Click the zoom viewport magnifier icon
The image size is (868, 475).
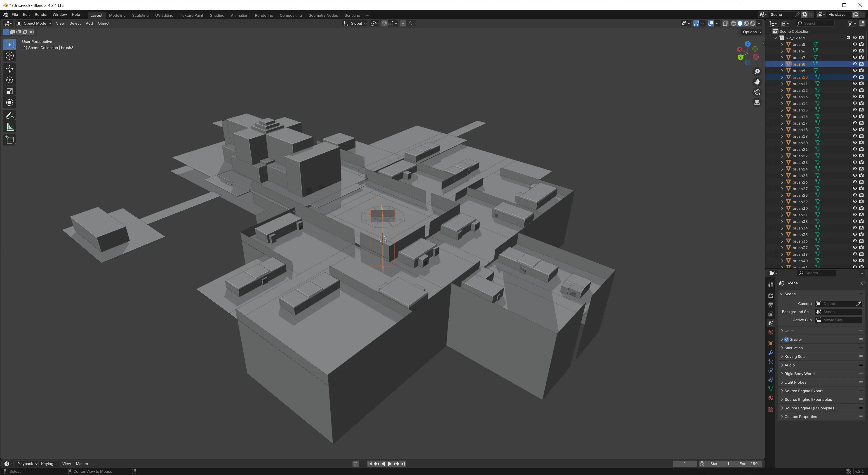757,72
